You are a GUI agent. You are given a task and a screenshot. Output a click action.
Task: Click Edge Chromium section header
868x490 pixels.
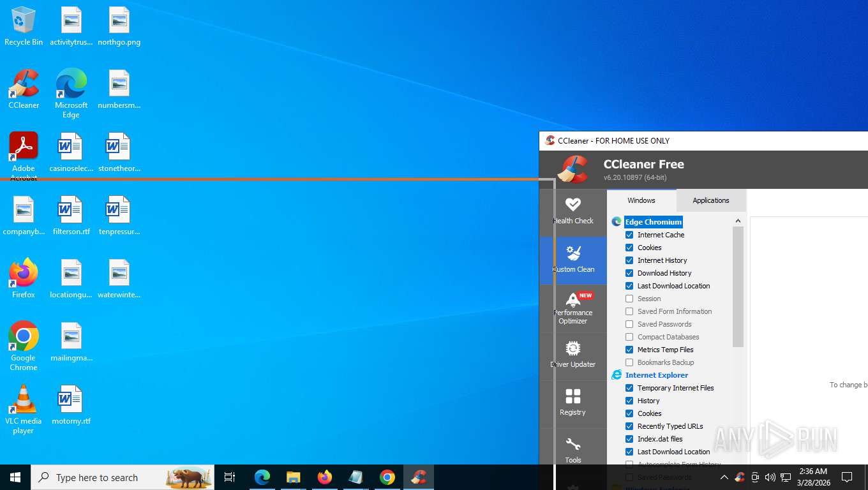[654, 222]
